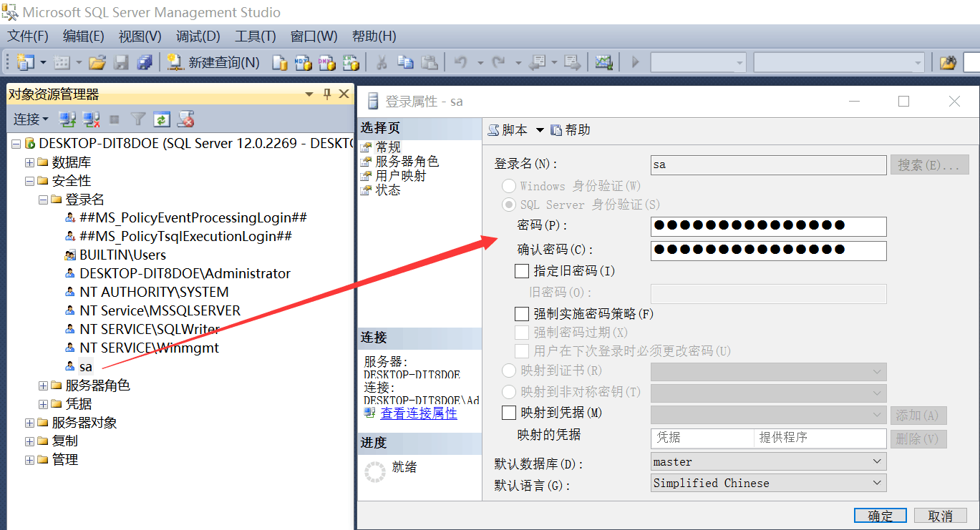Open the 文件(F) menu
The width and height of the screenshot is (980, 530).
point(28,36)
